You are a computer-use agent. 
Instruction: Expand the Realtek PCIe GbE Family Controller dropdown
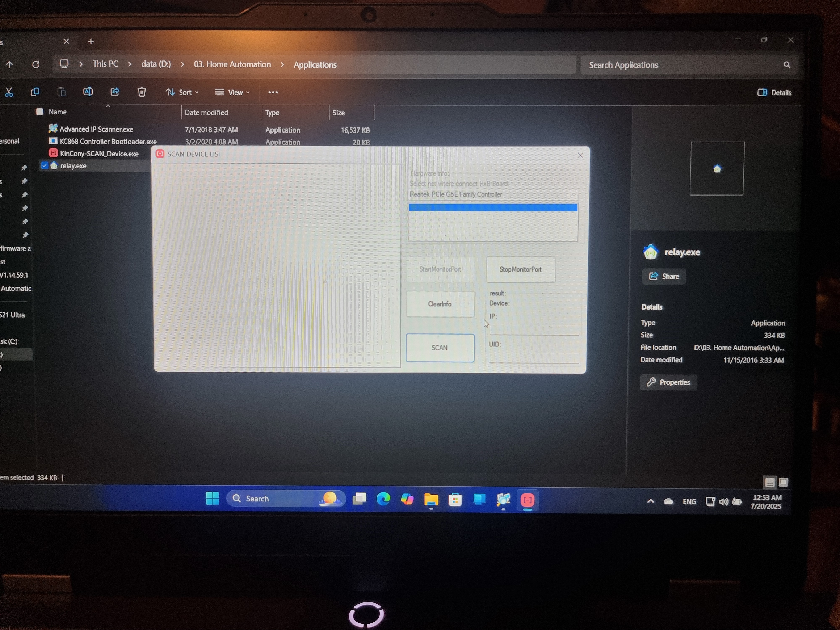(x=574, y=194)
